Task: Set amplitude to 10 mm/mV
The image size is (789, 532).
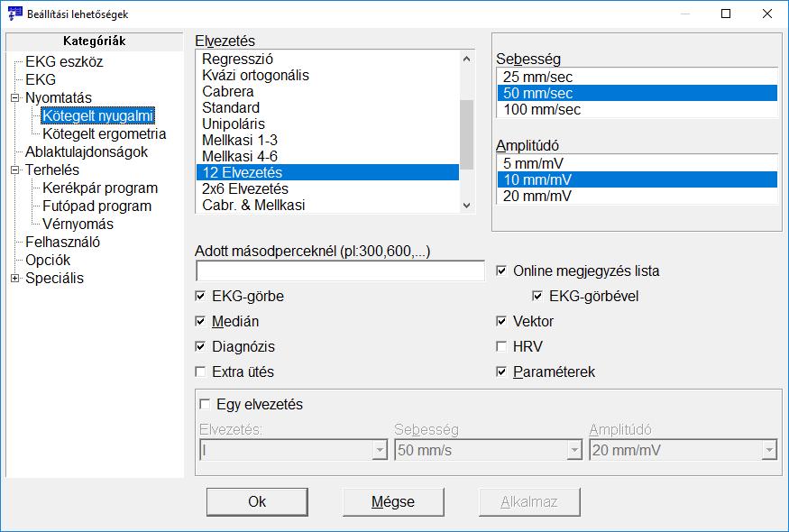Action: (x=637, y=179)
